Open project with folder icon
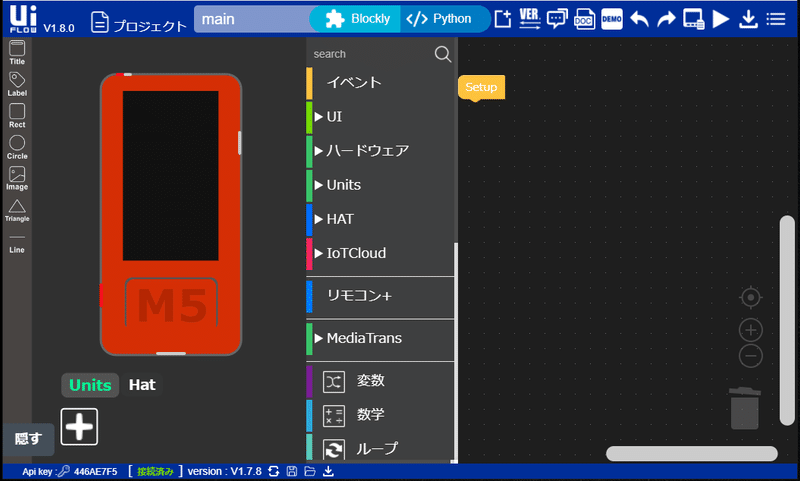 [x=310, y=471]
